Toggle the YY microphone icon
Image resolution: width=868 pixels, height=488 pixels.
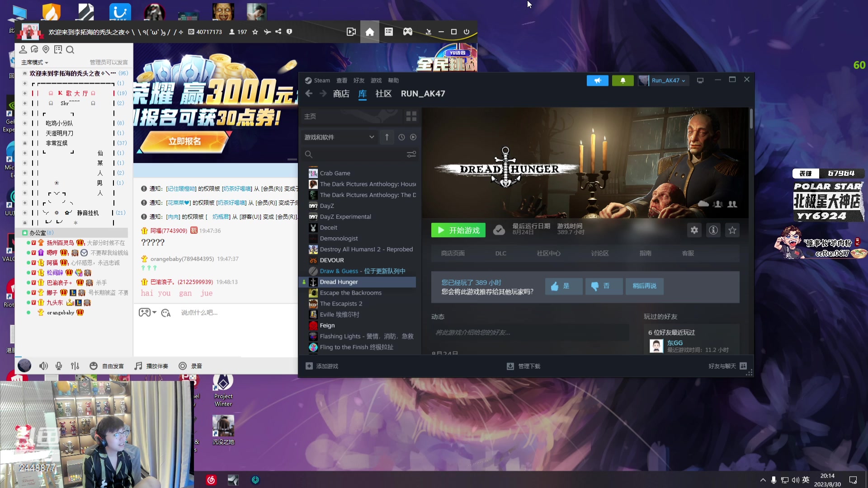59,366
